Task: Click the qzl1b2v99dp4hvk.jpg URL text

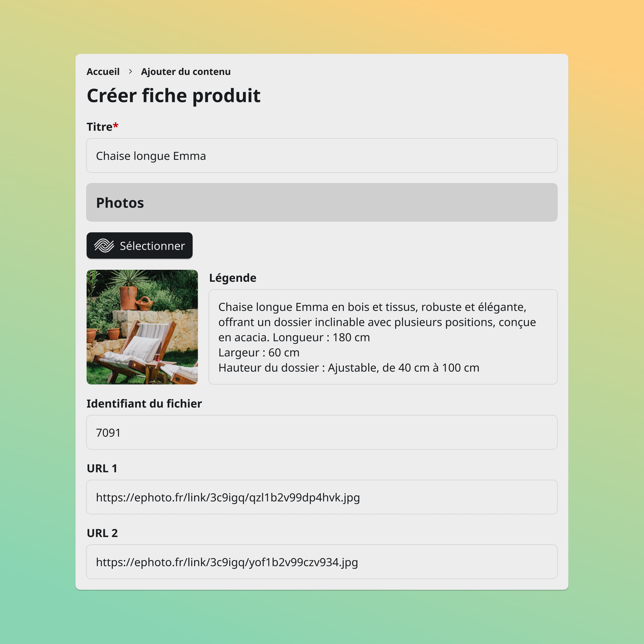Action: tap(228, 497)
